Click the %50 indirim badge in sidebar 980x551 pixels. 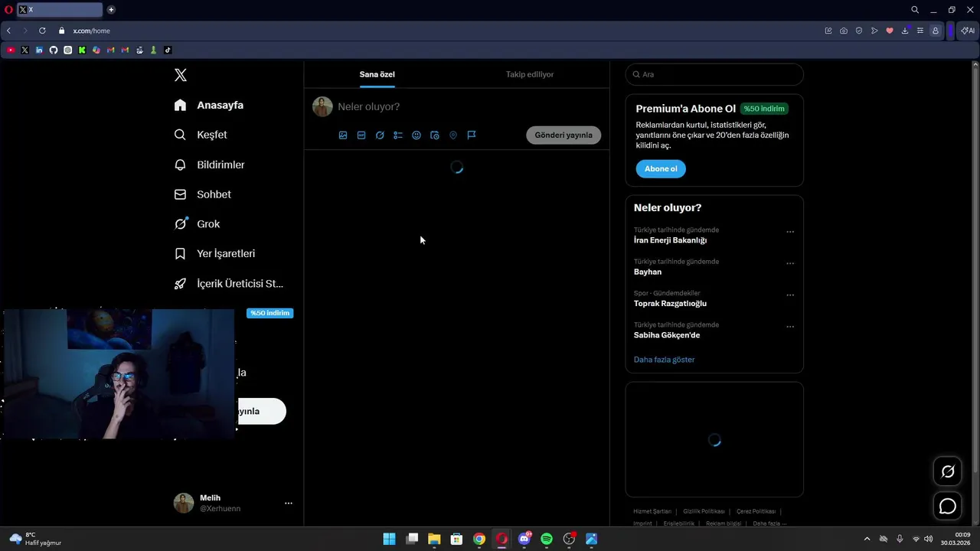point(269,313)
